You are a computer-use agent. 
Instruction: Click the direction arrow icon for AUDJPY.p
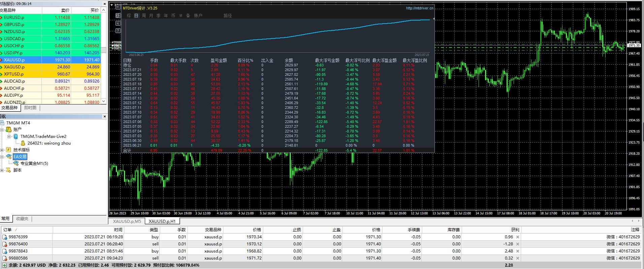click(x=2, y=95)
